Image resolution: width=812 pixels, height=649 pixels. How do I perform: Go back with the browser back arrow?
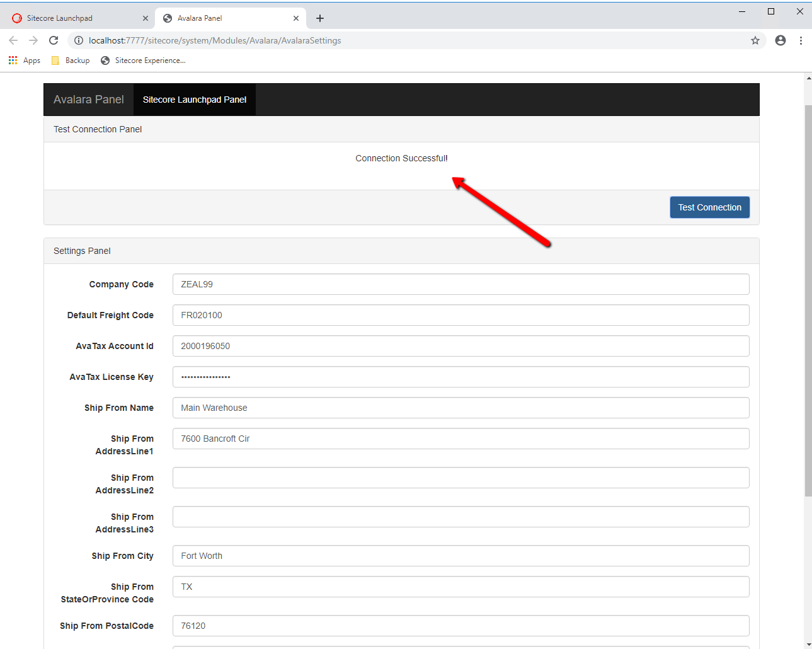click(13, 40)
